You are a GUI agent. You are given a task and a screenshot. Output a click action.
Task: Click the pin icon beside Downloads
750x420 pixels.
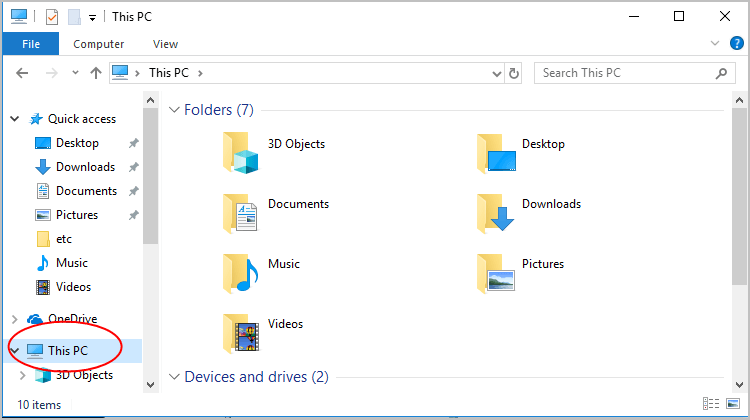click(133, 167)
